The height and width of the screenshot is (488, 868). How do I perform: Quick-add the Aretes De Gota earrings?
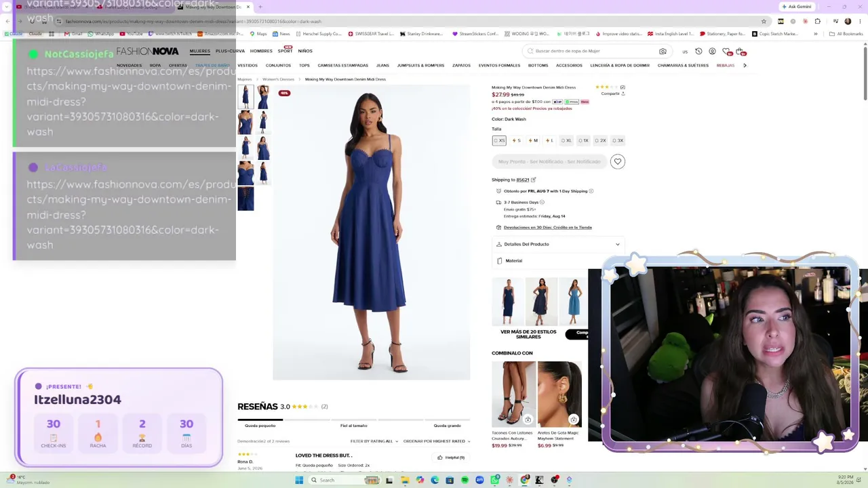[x=573, y=420]
